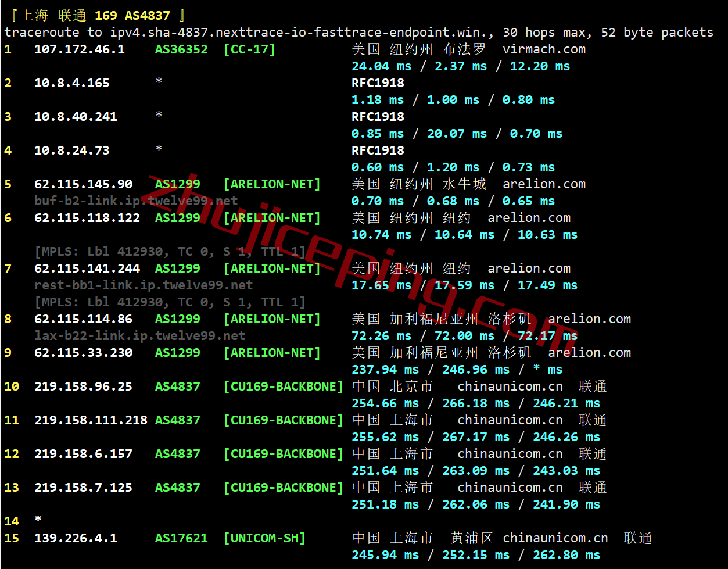Click hostname buf-b2-link.ip.twelve99.net
This screenshot has height=569, width=728.
136,201
